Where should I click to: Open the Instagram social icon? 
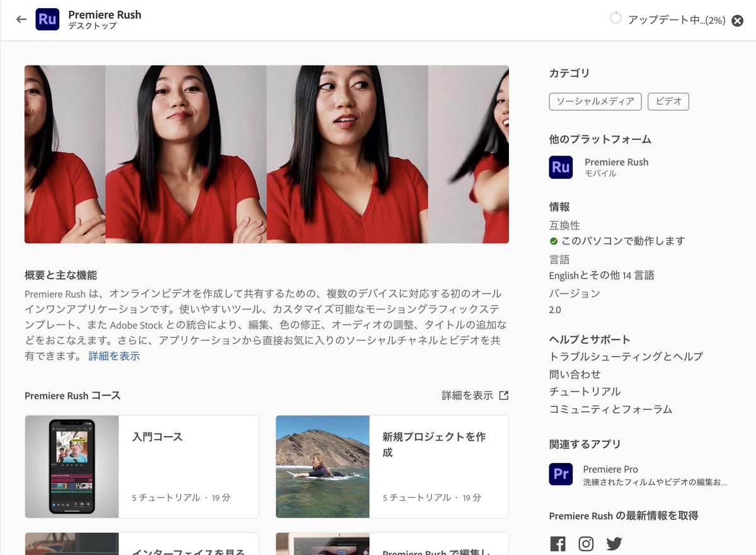click(586, 544)
